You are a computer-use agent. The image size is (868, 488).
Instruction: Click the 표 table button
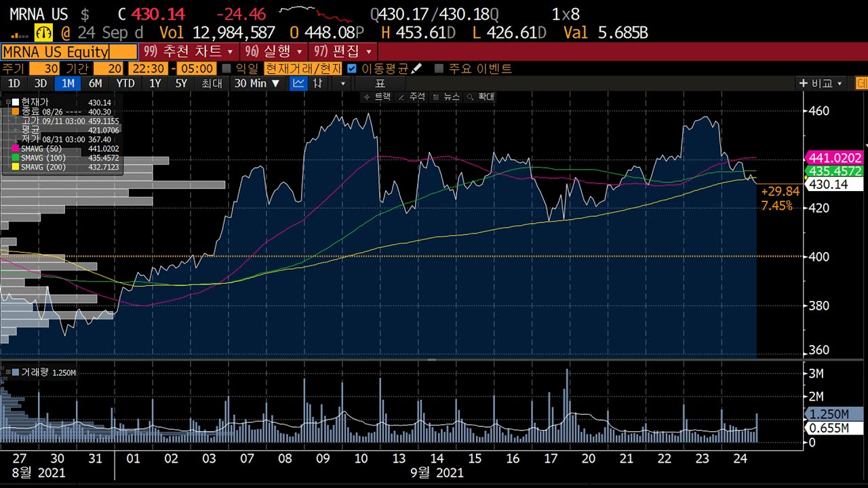click(x=380, y=83)
